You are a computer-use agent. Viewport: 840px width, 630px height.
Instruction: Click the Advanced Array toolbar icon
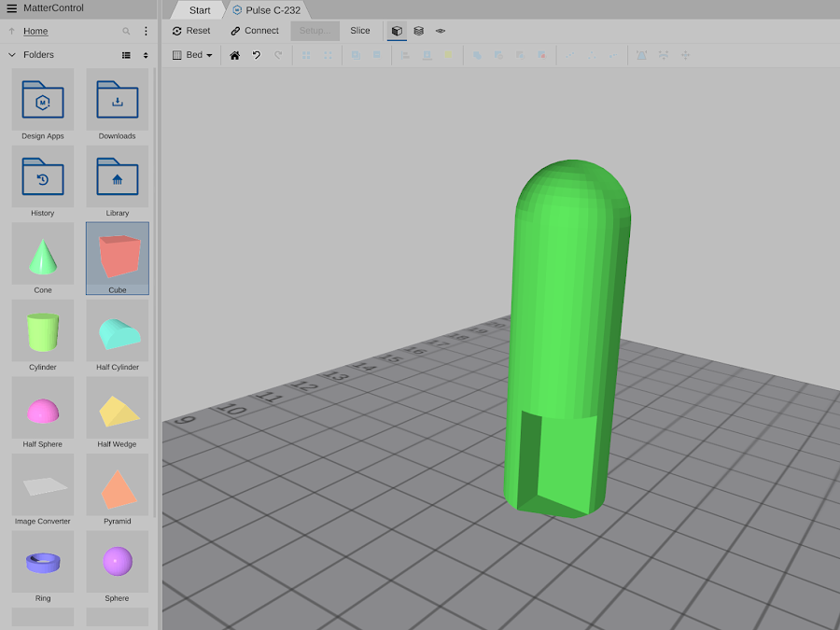coord(613,55)
